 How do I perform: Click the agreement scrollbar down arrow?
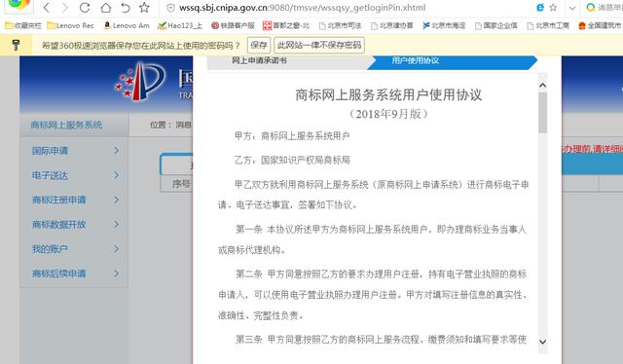[x=542, y=342]
